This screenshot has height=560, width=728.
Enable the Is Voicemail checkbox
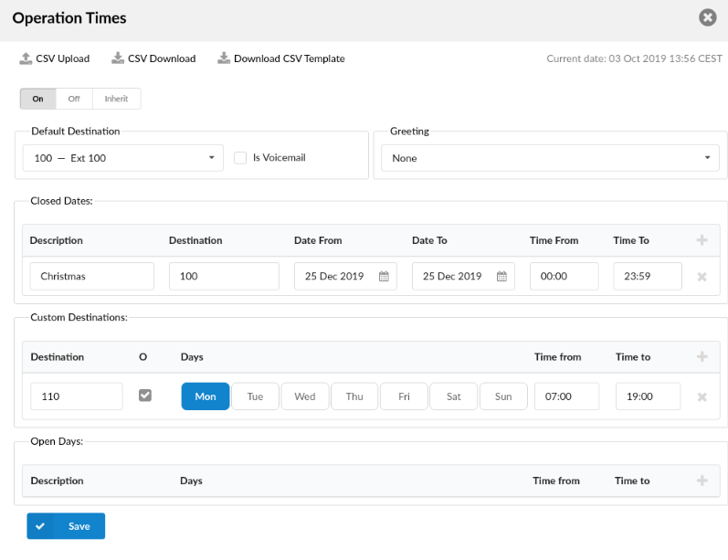240,158
